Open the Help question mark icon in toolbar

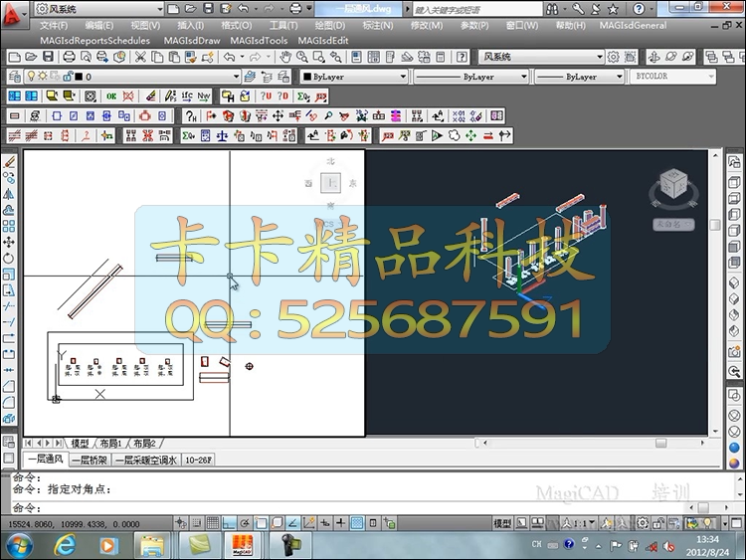pos(462,57)
